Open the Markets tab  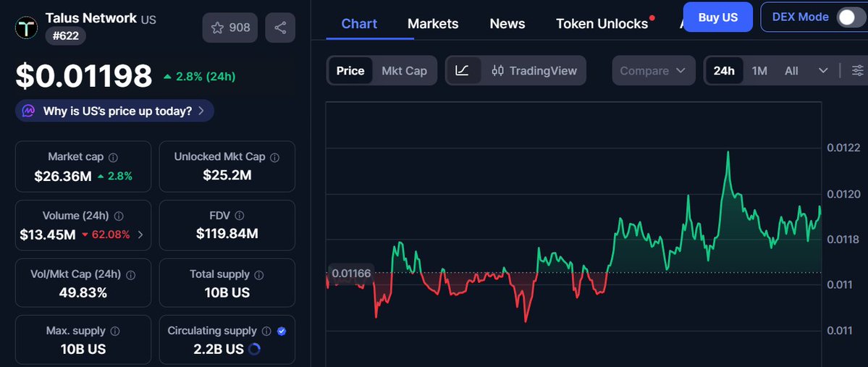(433, 24)
